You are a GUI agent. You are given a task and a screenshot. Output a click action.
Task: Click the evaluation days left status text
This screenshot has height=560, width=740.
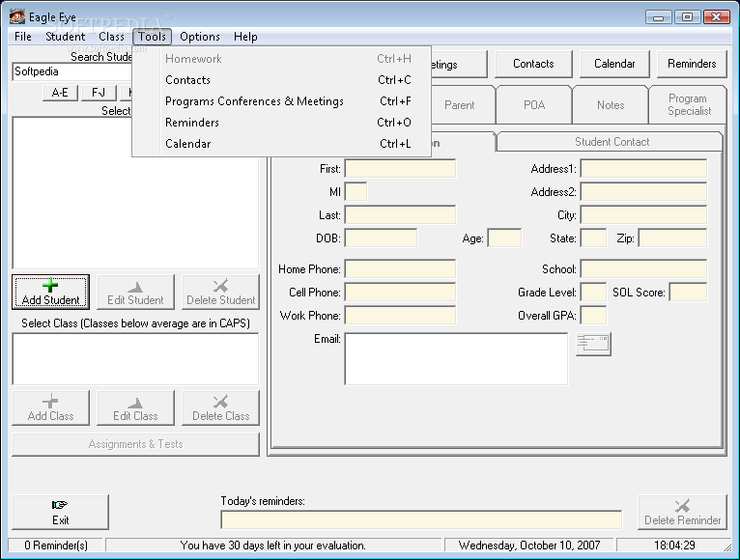272,546
